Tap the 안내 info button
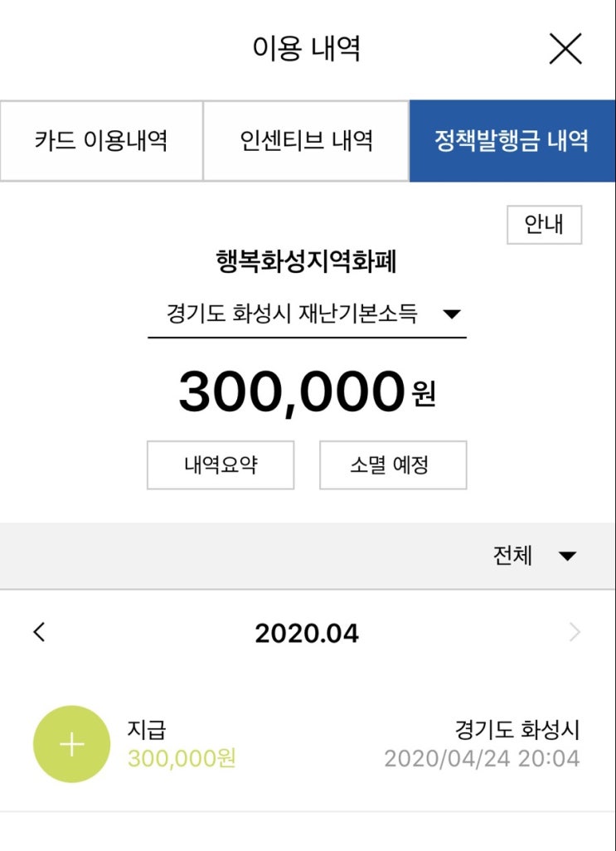Viewport: 616px width, 851px height. pos(544,225)
